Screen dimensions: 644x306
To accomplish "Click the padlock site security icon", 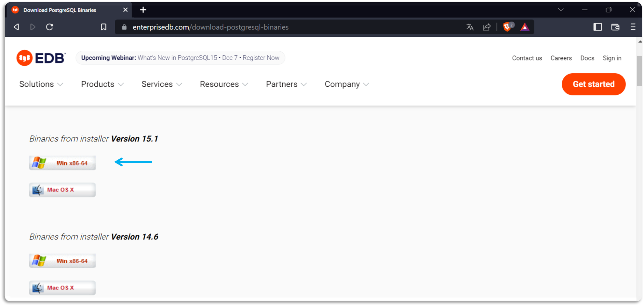I will (x=124, y=27).
